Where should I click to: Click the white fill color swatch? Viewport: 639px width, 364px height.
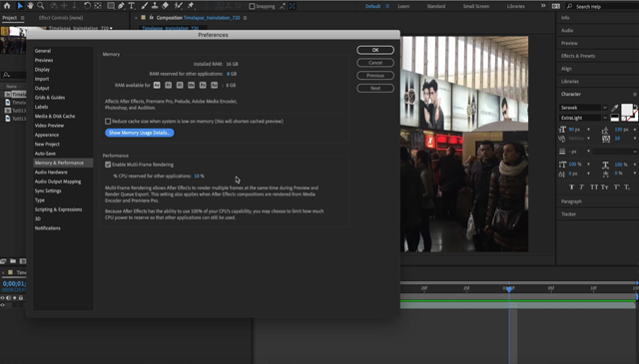[x=627, y=110]
